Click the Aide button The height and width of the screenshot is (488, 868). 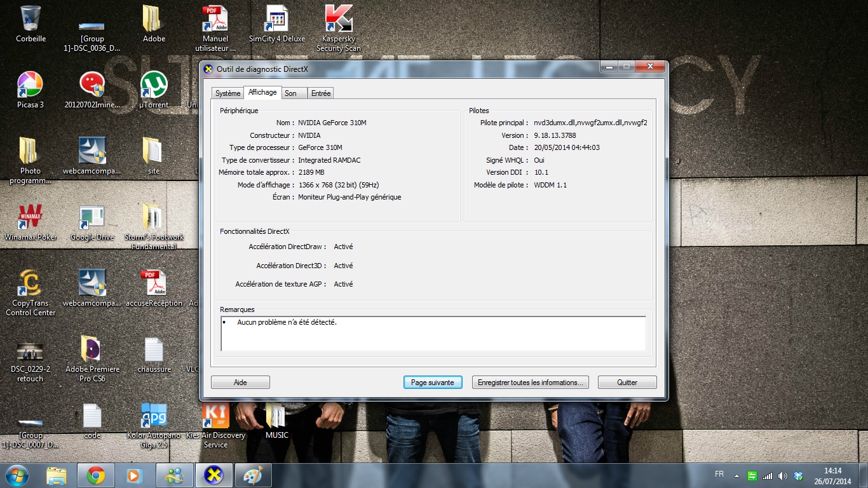tap(240, 383)
